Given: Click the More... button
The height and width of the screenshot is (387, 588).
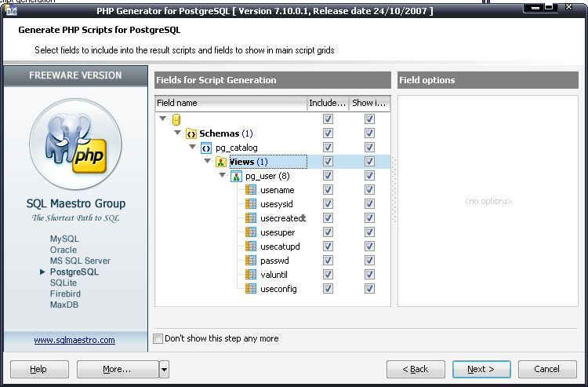Looking at the screenshot, I should tap(118, 370).
